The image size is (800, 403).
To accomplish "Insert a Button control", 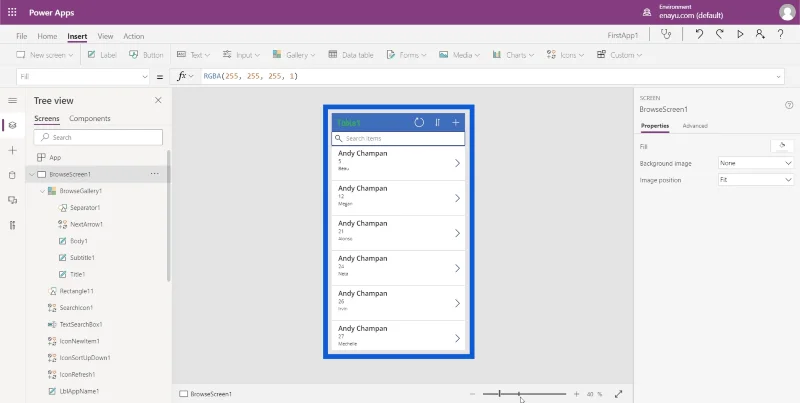I will pyautogui.click(x=146, y=55).
